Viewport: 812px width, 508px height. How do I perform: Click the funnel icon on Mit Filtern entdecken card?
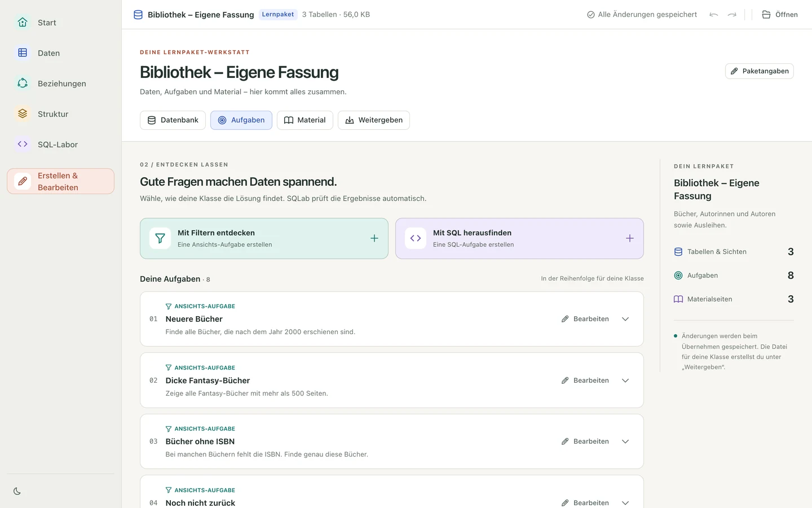[160, 238]
